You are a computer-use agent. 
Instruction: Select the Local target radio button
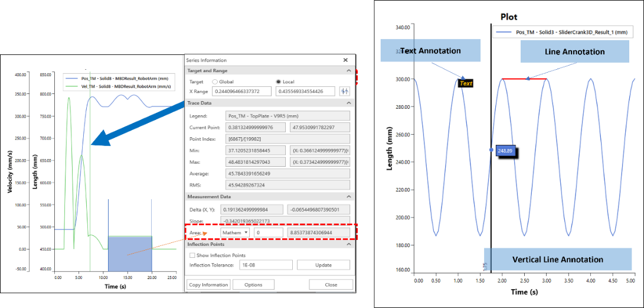pos(279,82)
